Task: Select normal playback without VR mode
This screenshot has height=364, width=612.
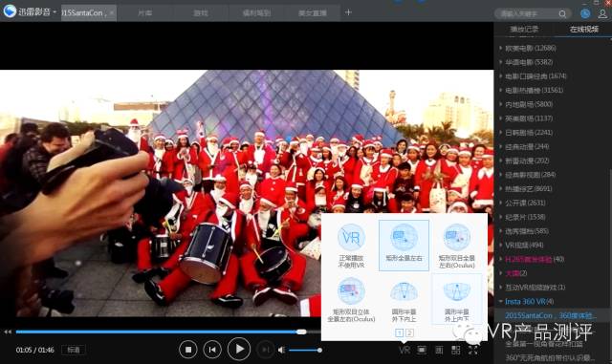Action: tap(351, 246)
